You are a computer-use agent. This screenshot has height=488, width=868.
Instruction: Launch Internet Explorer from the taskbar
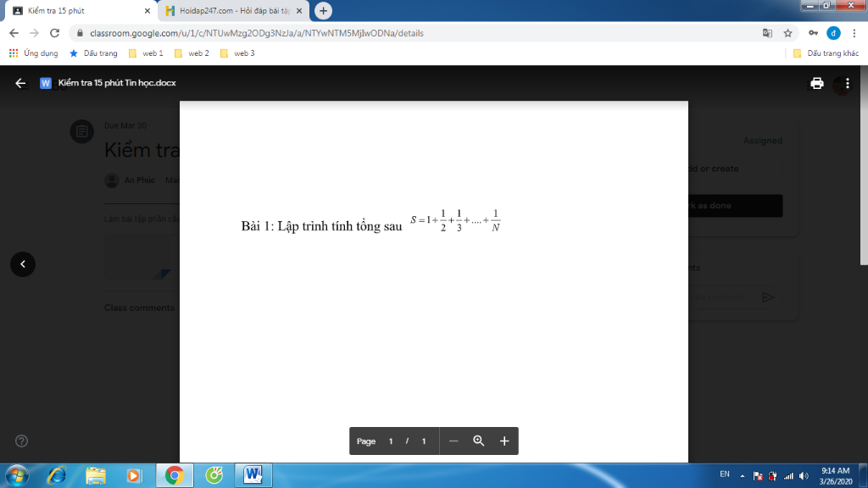click(x=57, y=475)
